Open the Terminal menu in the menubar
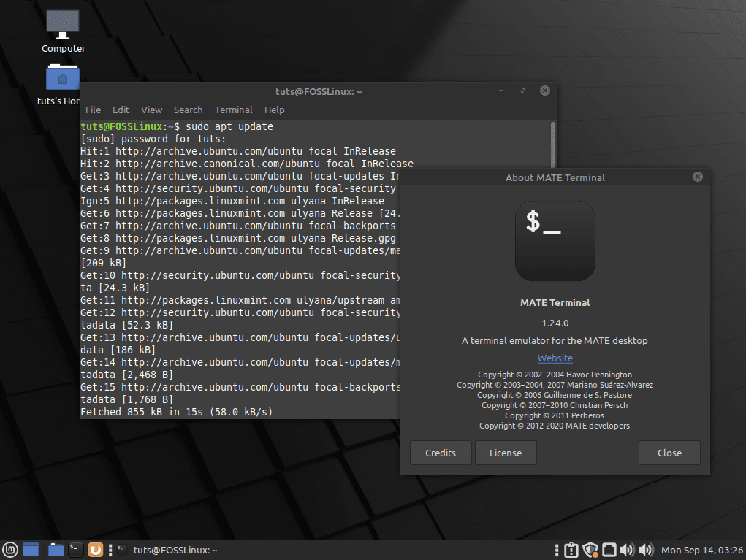Screen dimensions: 746x560 [234, 110]
